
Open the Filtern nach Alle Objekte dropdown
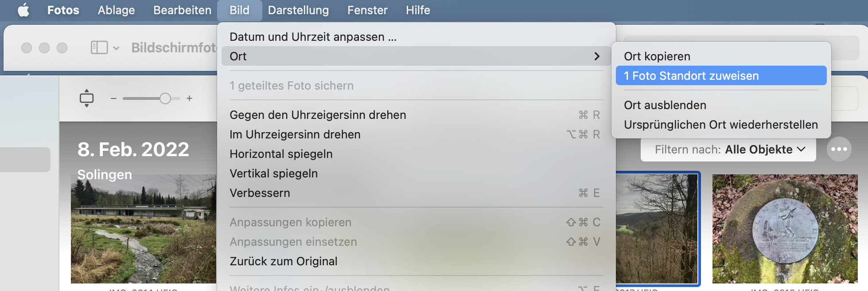coord(728,149)
